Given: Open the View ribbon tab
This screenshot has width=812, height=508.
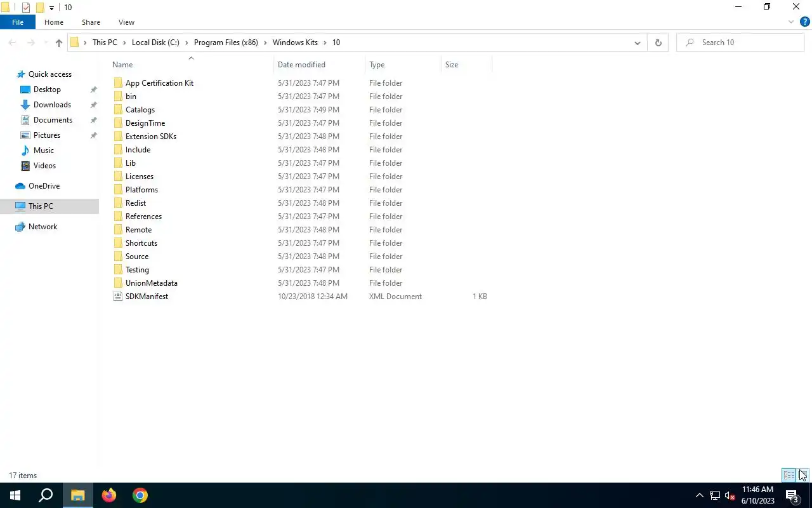Looking at the screenshot, I should point(126,22).
